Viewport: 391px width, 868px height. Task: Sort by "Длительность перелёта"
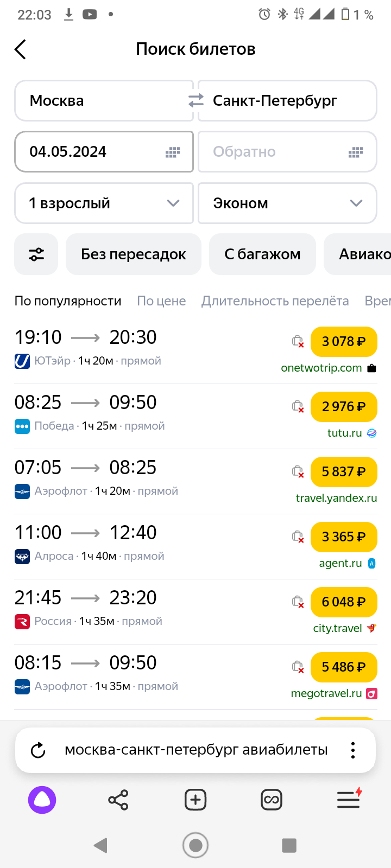pyautogui.click(x=275, y=301)
